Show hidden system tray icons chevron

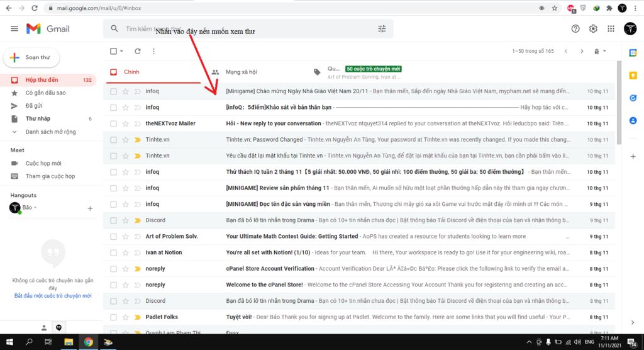[529, 342]
